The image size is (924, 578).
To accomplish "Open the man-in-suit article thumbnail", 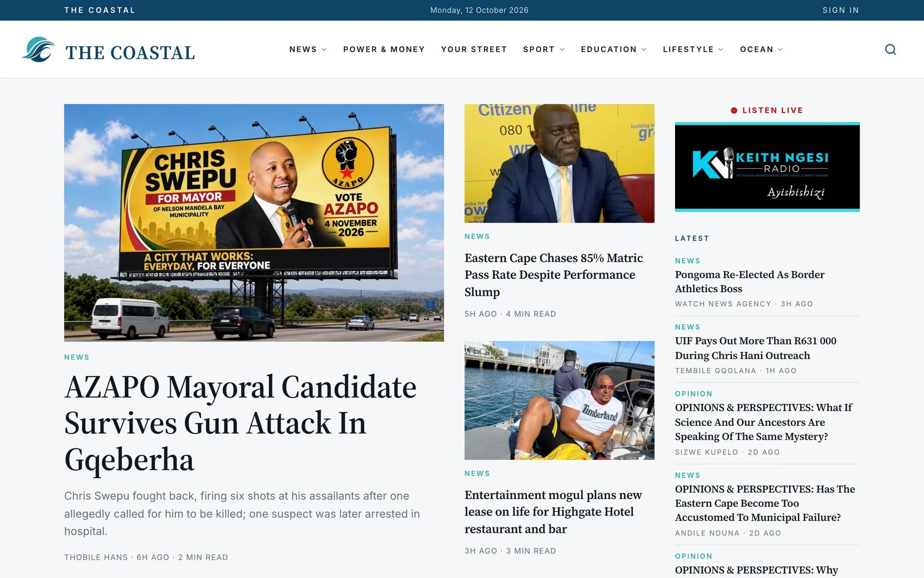I will [559, 163].
